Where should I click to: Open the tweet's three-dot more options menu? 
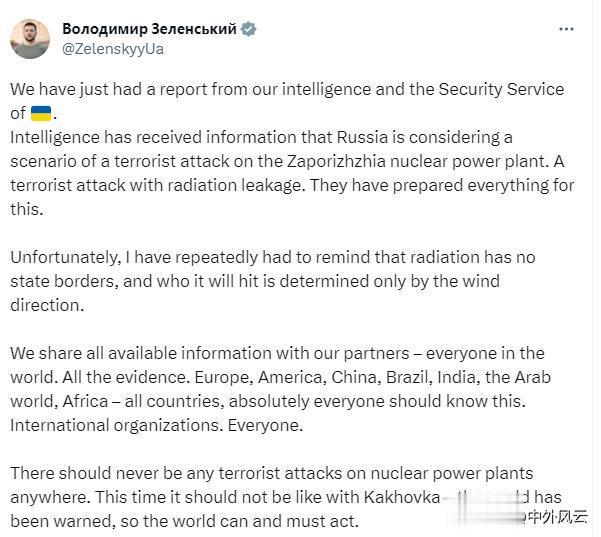pos(566,29)
